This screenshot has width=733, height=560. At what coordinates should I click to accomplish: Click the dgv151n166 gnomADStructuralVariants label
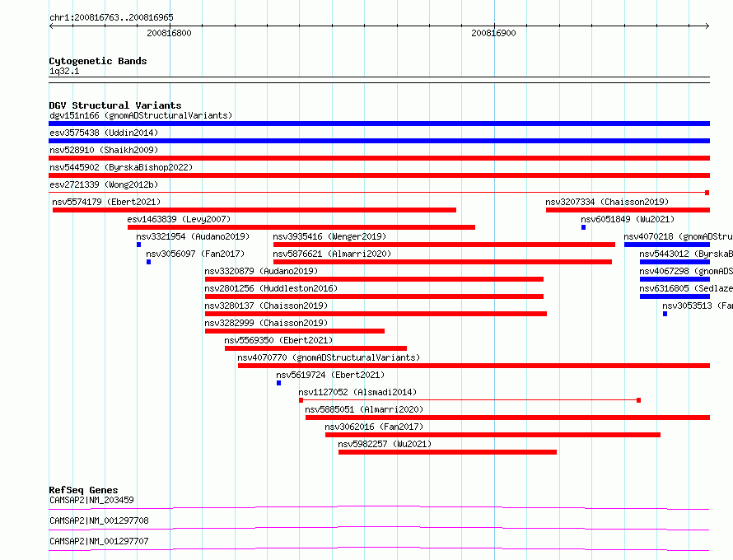(141, 115)
